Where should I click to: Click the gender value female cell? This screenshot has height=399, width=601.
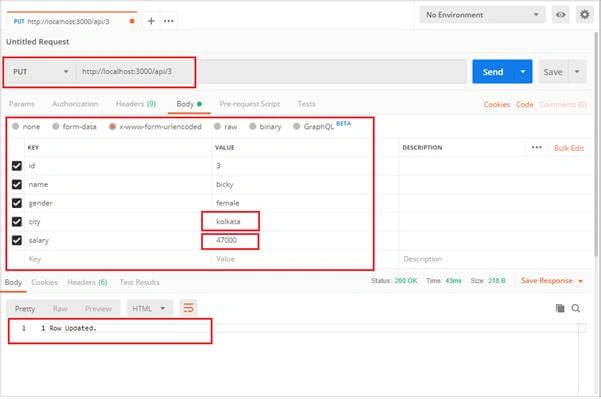[305, 203]
